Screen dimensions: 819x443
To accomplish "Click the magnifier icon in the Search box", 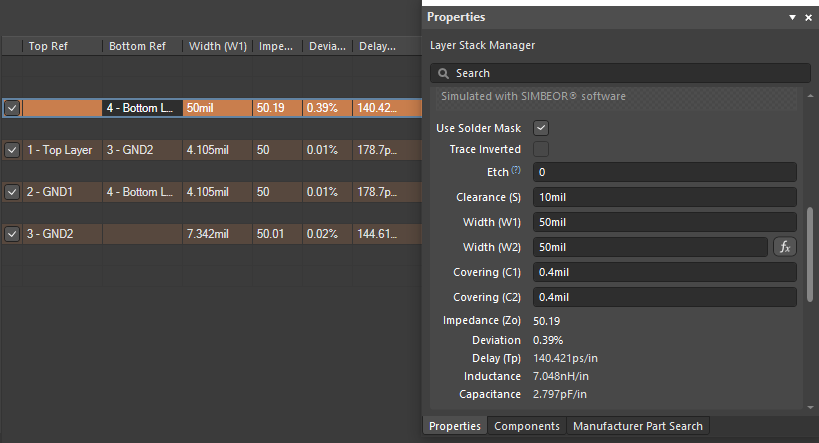I will [443, 73].
